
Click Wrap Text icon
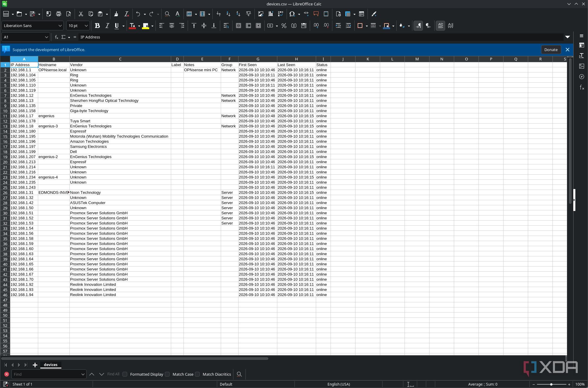[x=226, y=26]
